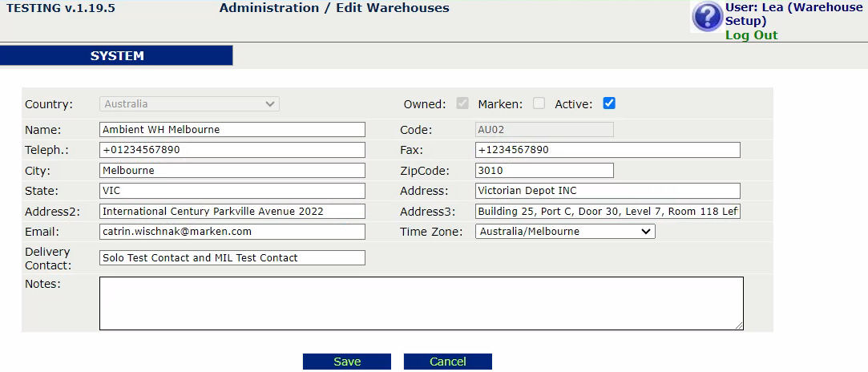The width and height of the screenshot is (868, 372).
Task: Click into the Name input field
Action: tap(232, 130)
